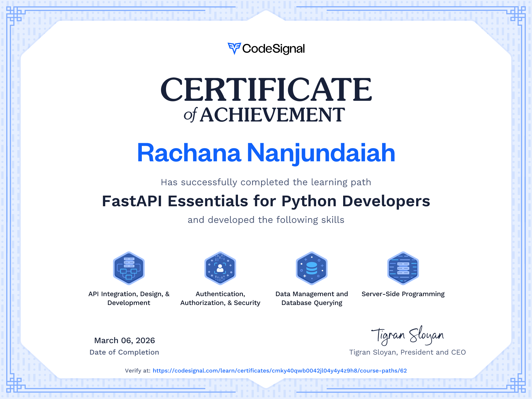
Task: Click the Data Management database badge
Action: coord(312,268)
